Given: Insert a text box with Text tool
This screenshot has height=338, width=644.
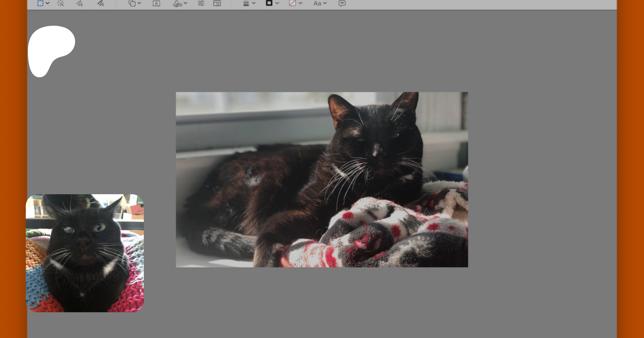Looking at the screenshot, I should click(x=156, y=3).
